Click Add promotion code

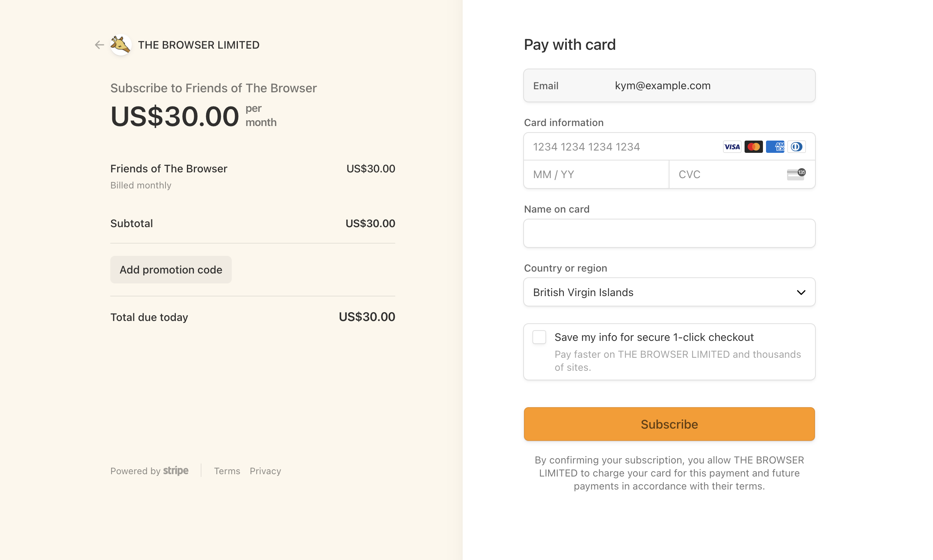pyautogui.click(x=171, y=269)
